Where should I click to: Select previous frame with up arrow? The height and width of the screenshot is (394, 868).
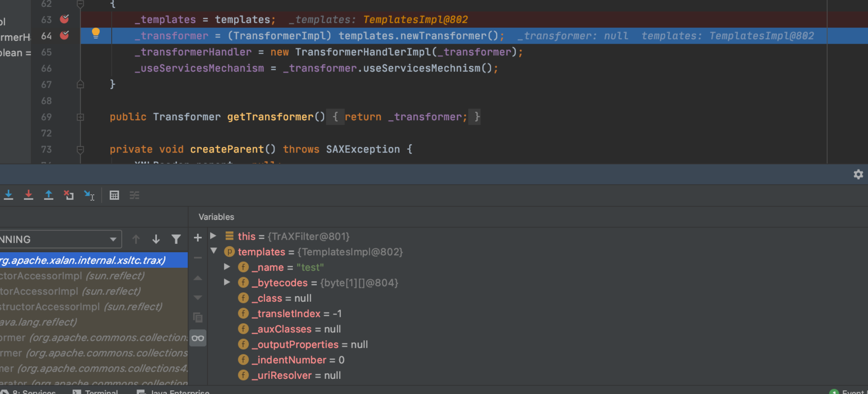click(x=136, y=239)
